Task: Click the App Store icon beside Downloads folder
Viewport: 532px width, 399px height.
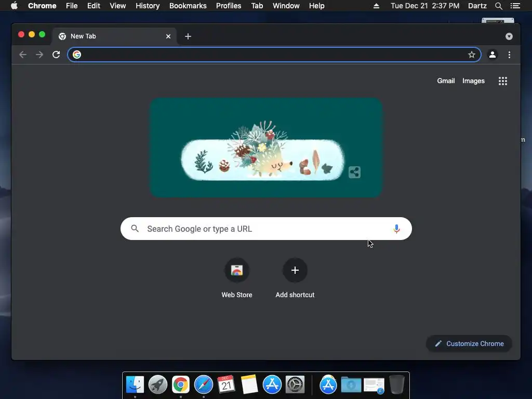Action: coord(328,385)
